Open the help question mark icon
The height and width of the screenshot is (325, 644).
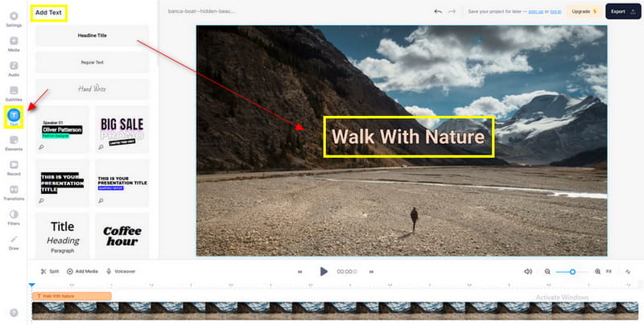pos(14,313)
